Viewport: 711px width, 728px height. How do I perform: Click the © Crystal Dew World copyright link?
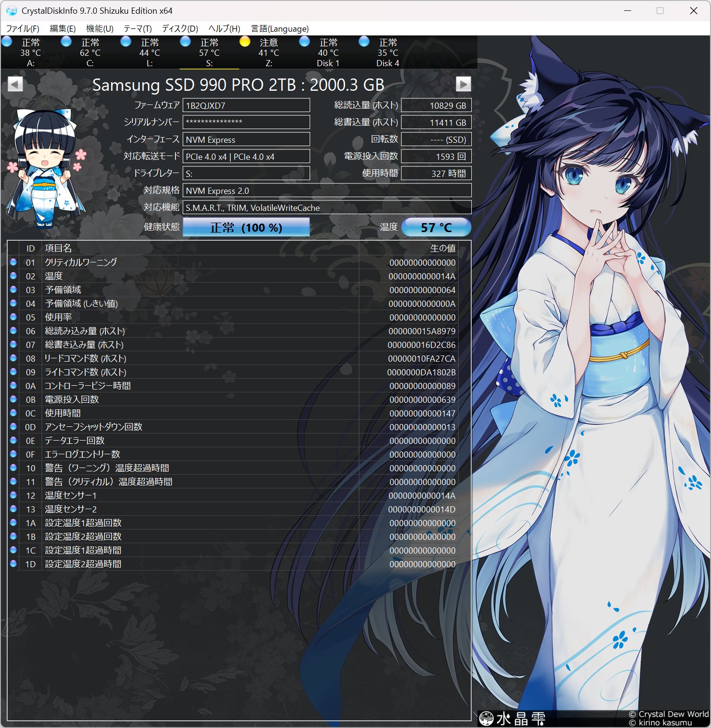tap(668, 714)
